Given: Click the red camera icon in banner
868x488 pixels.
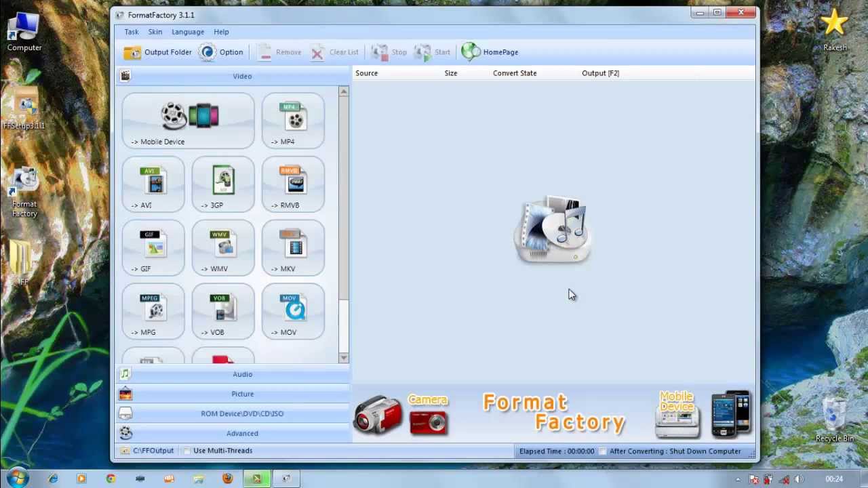Looking at the screenshot, I should [x=429, y=422].
